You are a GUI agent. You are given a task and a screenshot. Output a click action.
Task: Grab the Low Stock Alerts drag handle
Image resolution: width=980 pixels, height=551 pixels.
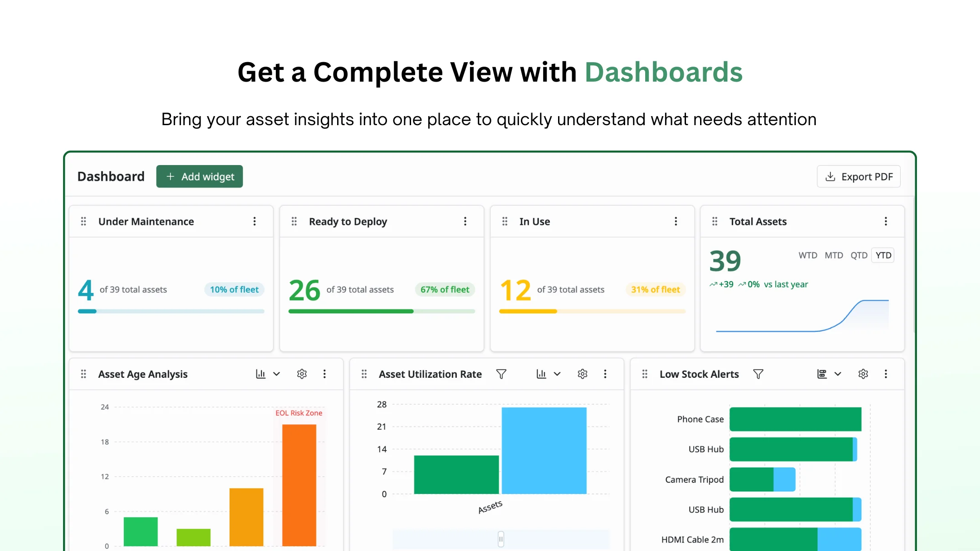[645, 374]
